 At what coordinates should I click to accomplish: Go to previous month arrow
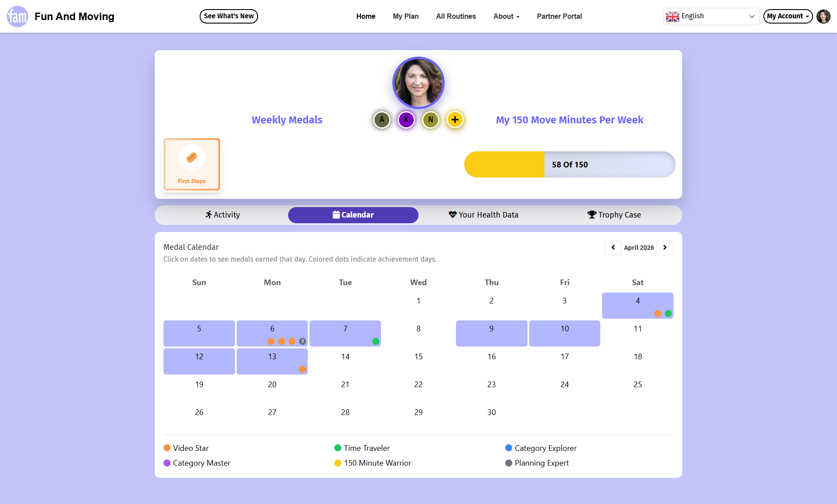(x=613, y=248)
